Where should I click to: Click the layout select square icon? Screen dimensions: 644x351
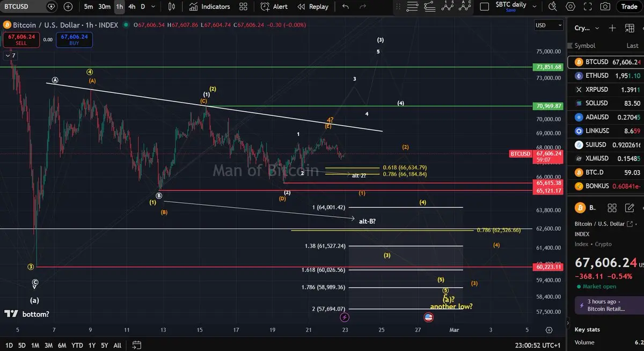pos(484,6)
